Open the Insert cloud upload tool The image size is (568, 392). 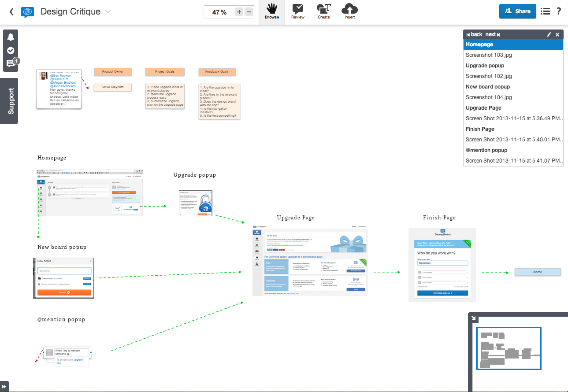(350, 12)
